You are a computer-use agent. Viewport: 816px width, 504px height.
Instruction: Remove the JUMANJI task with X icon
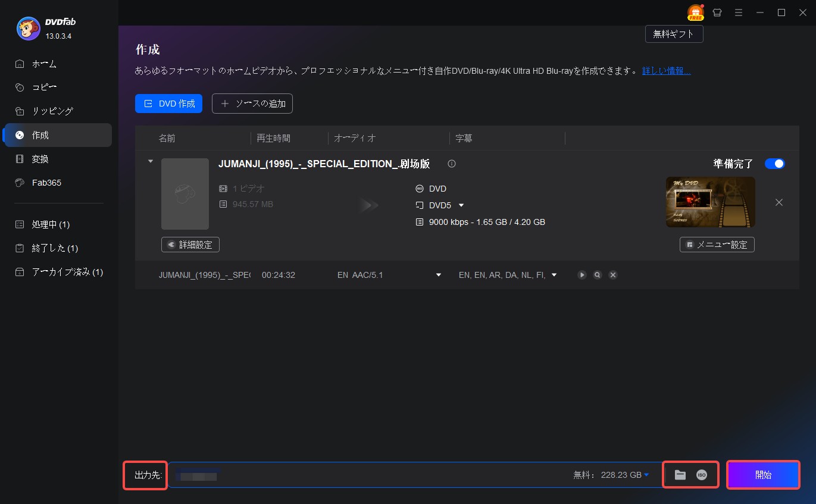click(x=779, y=202)
